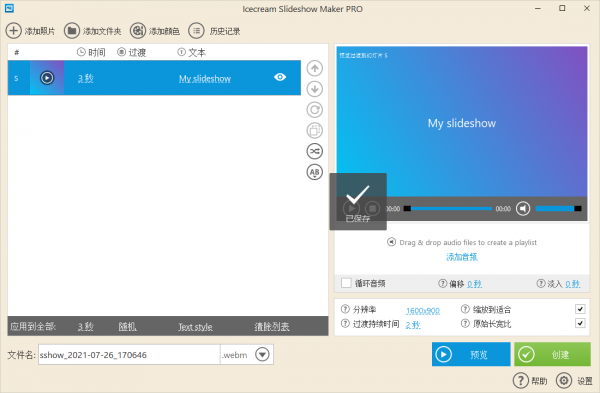
Task: Click the help icon next to 缩放到适合
Action: coord(465,309)
